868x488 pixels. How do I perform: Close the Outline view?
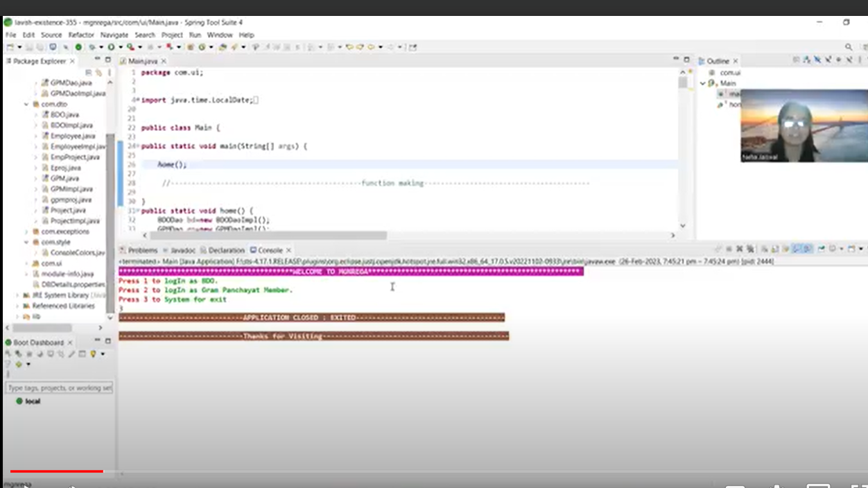736,61
